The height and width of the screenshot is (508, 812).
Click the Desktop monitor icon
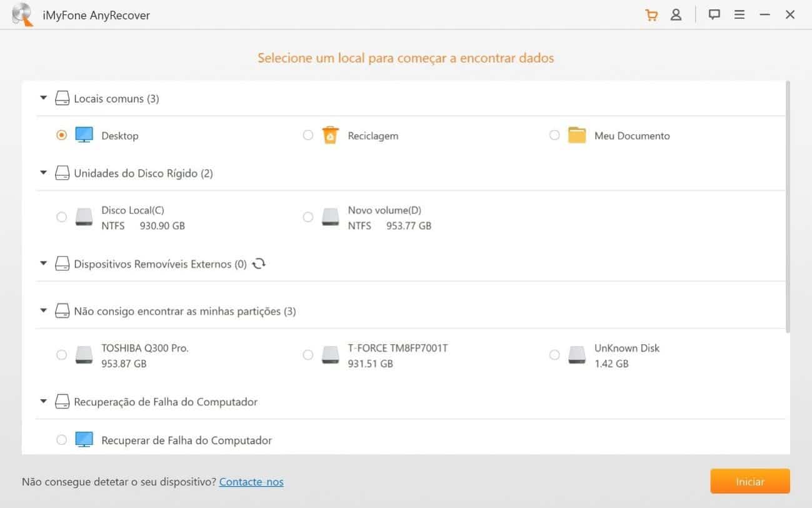pos(84,135)
